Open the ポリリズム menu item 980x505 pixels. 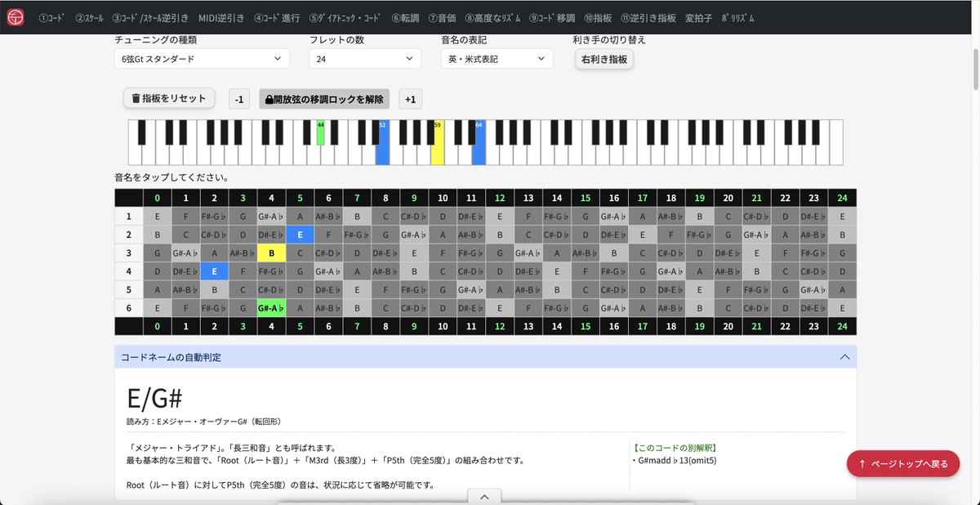click(x=738, y=17)
